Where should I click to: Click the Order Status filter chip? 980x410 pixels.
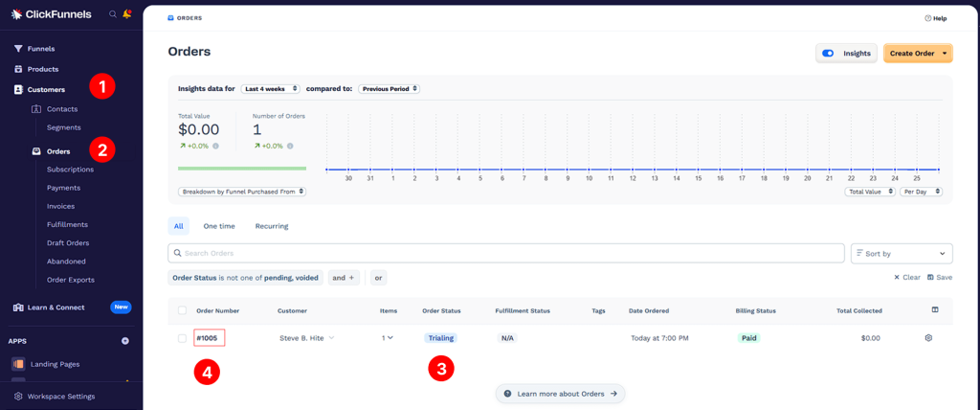pyautogui.click(x=245, y=278)
